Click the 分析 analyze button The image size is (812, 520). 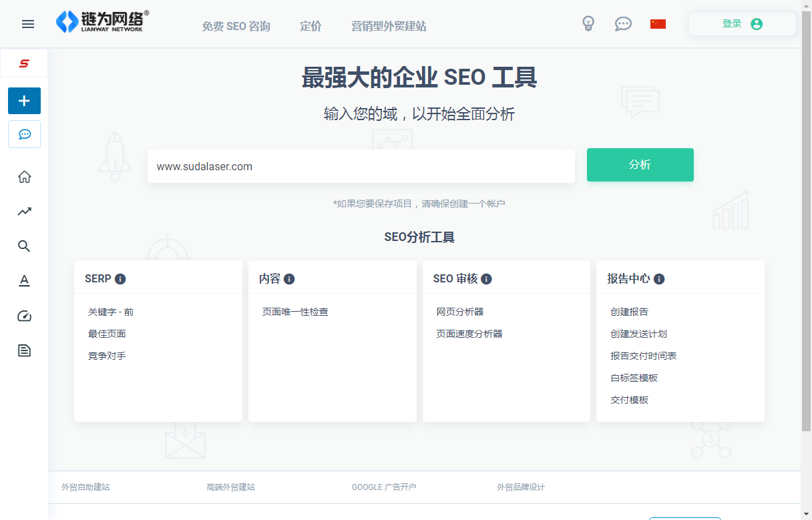640,165
